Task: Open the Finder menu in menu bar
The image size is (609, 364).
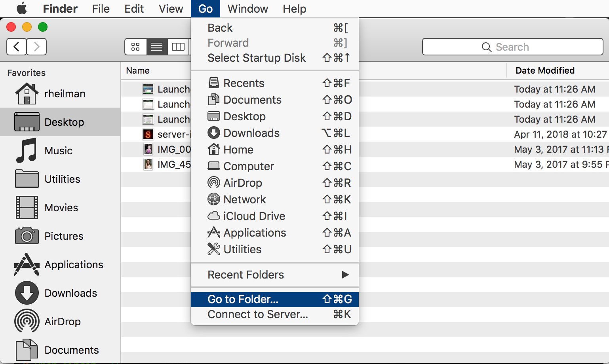Action: click(60, 9)
